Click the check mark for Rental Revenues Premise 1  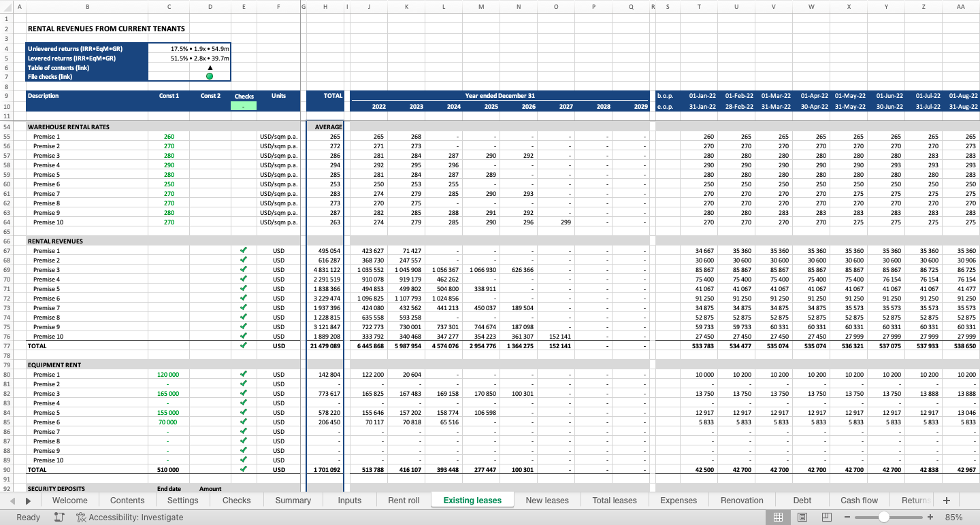(244, 250)
